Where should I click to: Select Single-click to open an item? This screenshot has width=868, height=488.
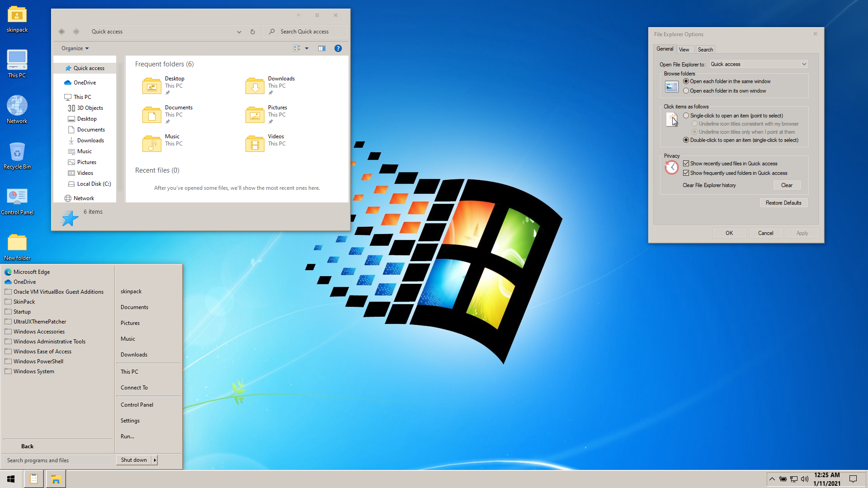686,116
